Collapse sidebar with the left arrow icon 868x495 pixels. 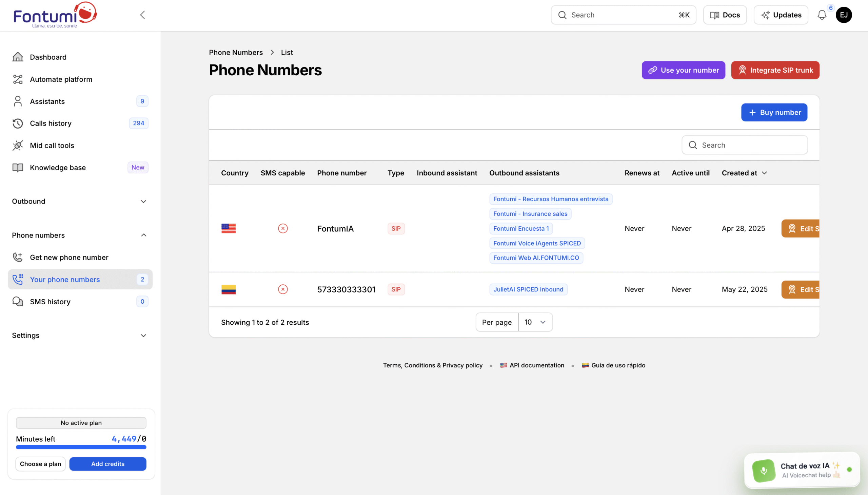click(142, 15)
